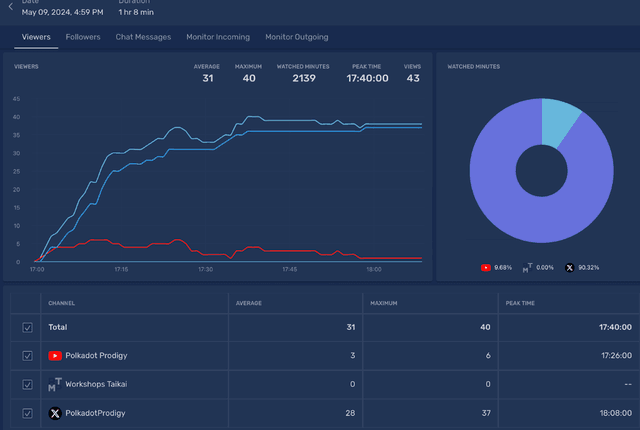The height and width of the screenshot is (430, 640).
Task: Click the YouTube icon beside Polkadot Prodigy row
Action: tap(55, 356)
